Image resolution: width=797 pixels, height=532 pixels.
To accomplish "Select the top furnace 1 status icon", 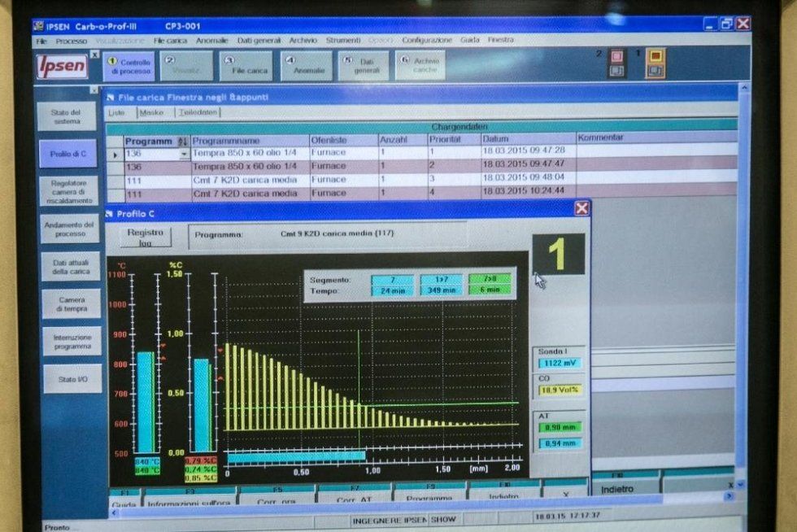I will (x=655, y=55).
